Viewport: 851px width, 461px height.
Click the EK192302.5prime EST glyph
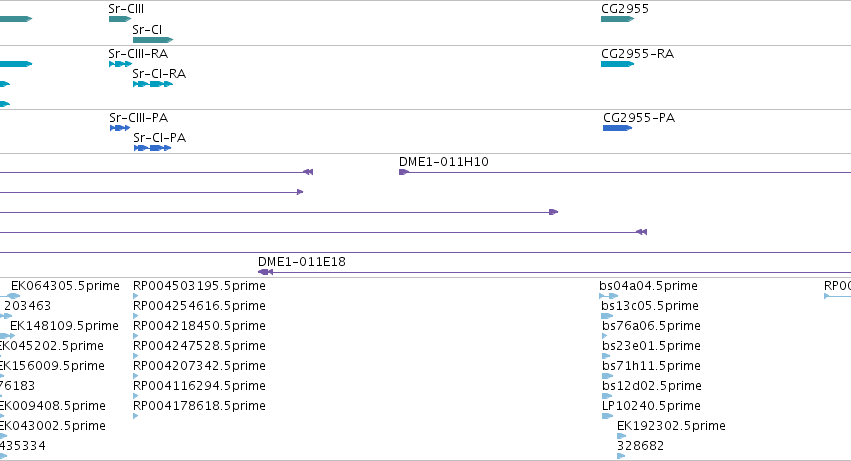click(x=622, y=436)
